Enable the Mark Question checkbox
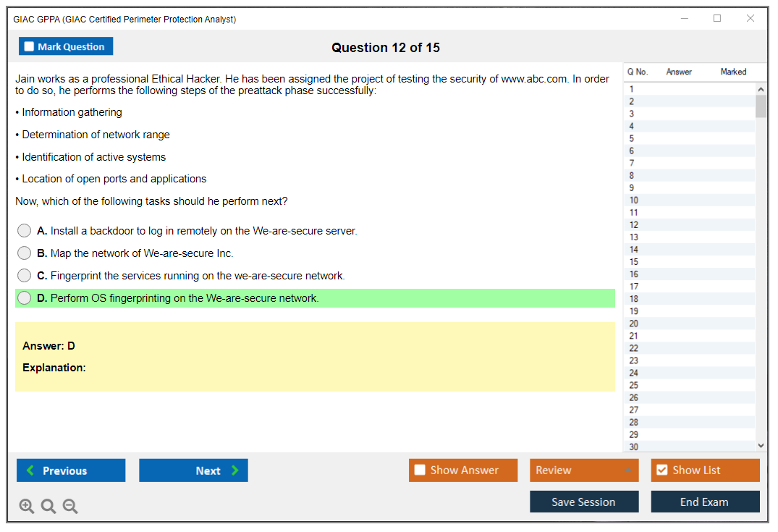778x532 pixels. tap(29, 46)
